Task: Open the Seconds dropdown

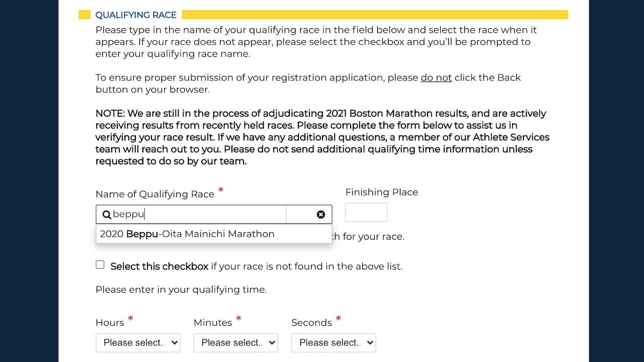Action: click(x=334, y=342)
